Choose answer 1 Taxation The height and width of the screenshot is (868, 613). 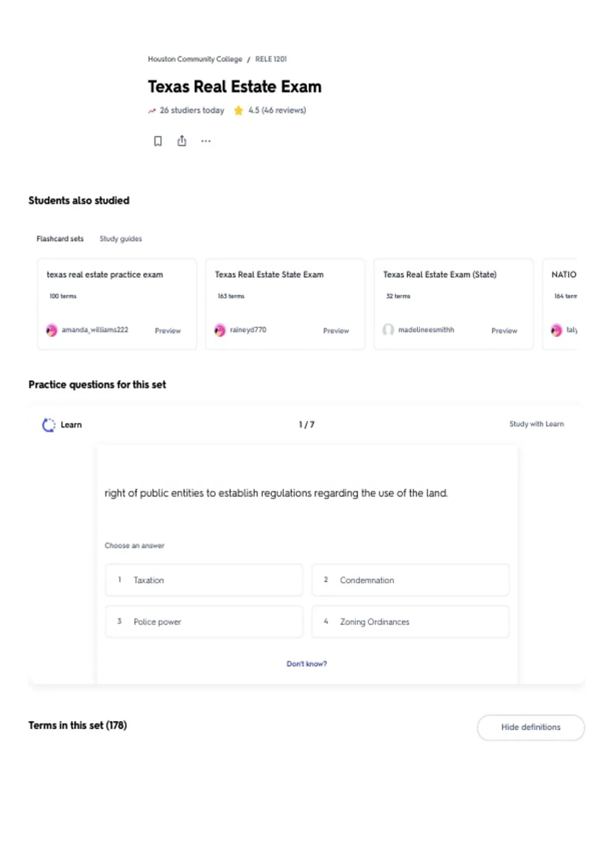point(204,580)
